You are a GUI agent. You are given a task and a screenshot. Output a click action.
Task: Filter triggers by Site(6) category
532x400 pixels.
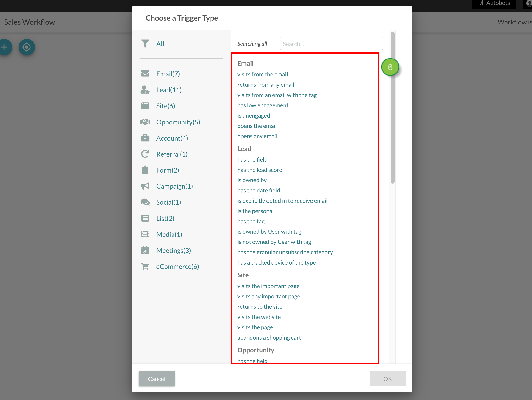point(165,106)
